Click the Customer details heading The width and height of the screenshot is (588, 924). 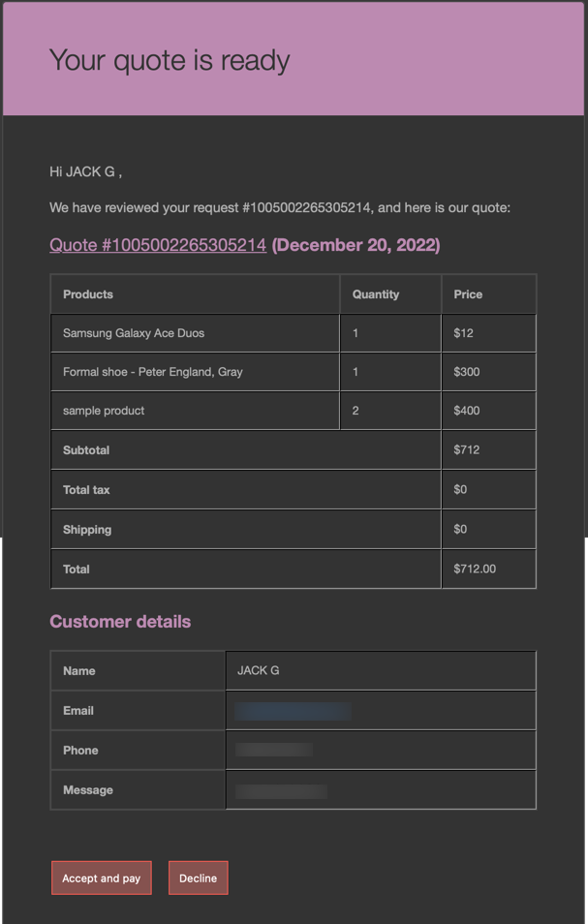[120, 622]
